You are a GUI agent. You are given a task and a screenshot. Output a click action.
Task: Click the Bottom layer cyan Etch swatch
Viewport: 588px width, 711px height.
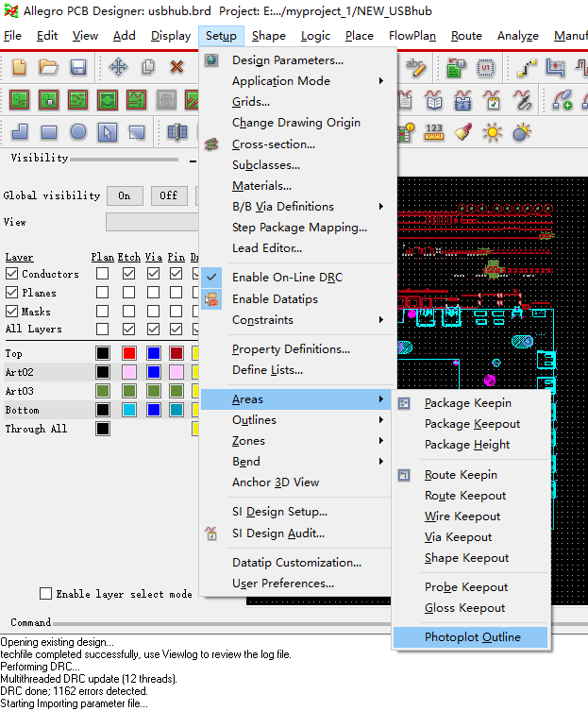129,410
